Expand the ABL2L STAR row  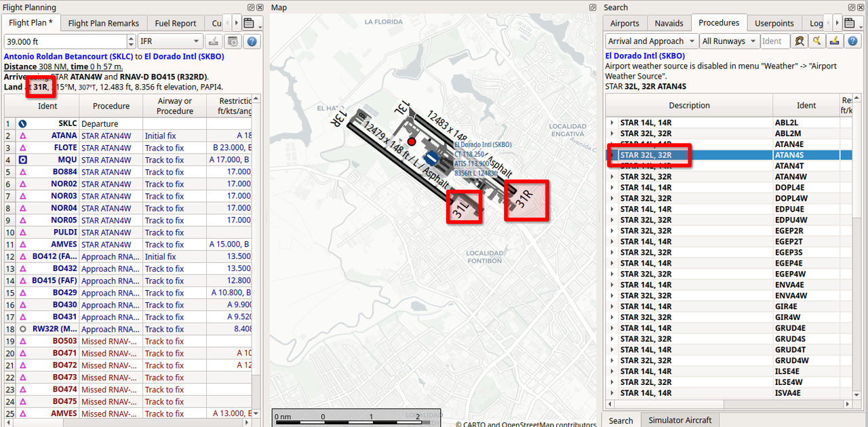[612, 123]
